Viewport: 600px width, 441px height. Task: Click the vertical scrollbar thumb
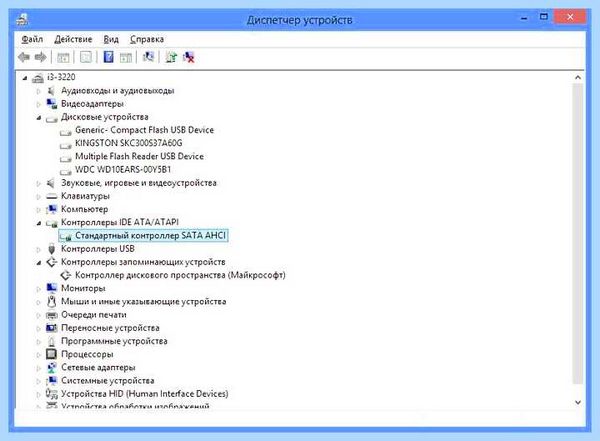pyautogui.click(x=578, y=234)
